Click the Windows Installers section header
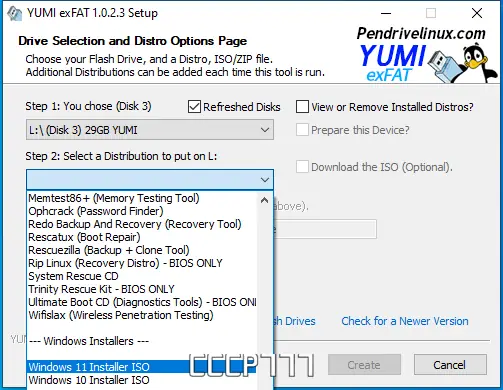Image resolution: width=503 pixels, height=390 pixels. 143,341
